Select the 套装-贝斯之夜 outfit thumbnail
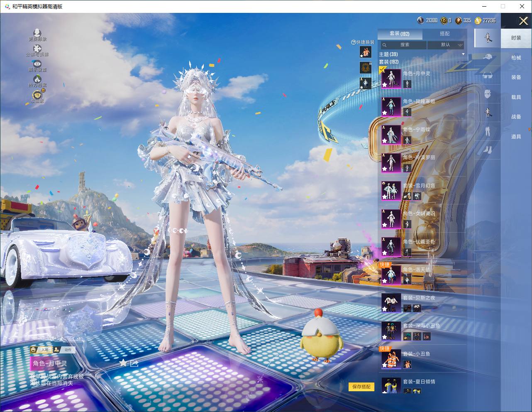The width and height of the screenshot is (532, 412). pos(391,303)
